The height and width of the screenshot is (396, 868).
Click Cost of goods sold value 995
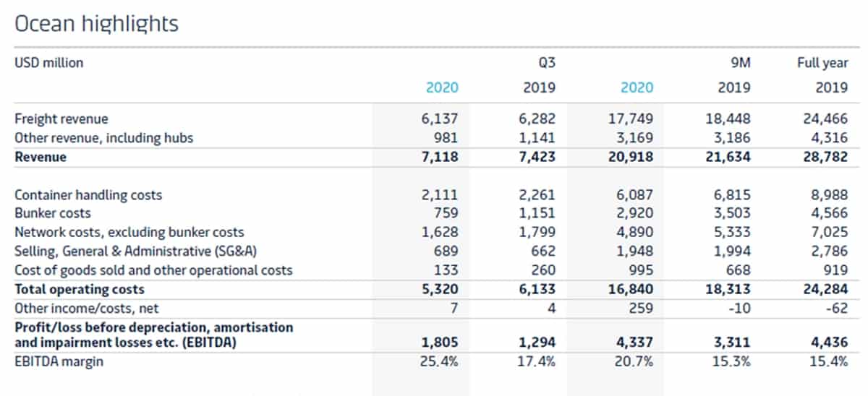pos(641,270)
